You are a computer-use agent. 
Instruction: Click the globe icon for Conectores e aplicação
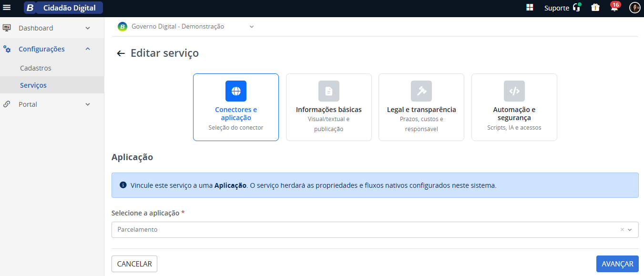(x=236, y=91)
